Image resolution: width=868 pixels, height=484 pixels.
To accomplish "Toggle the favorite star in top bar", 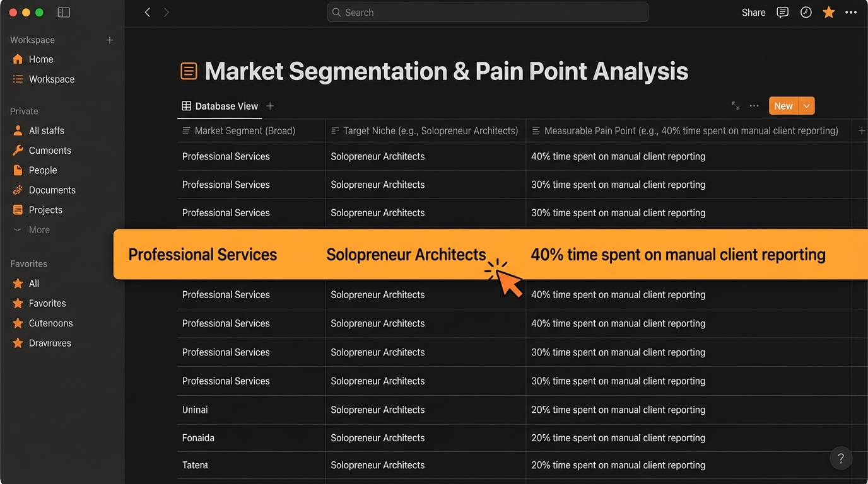I will coord(828,13).
